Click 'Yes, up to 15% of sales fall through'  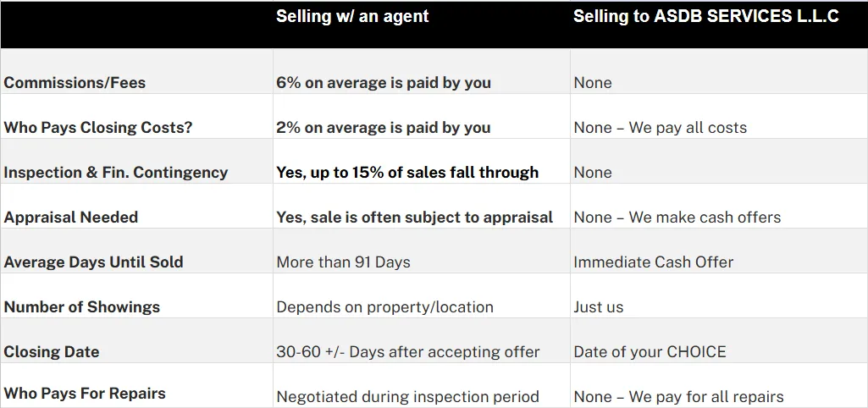(407, 172)
